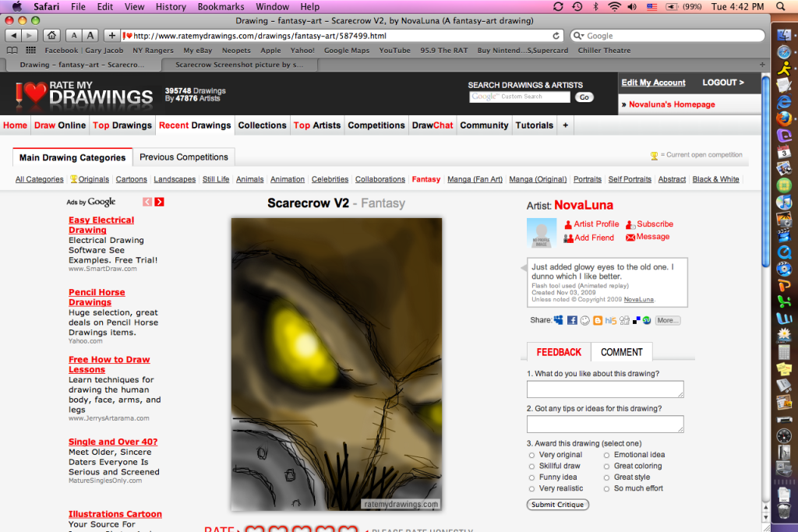The height and width of the screenshot is (532, 798).
Task: Decrease text size with small A button
Action: click(x=74, y=36)
